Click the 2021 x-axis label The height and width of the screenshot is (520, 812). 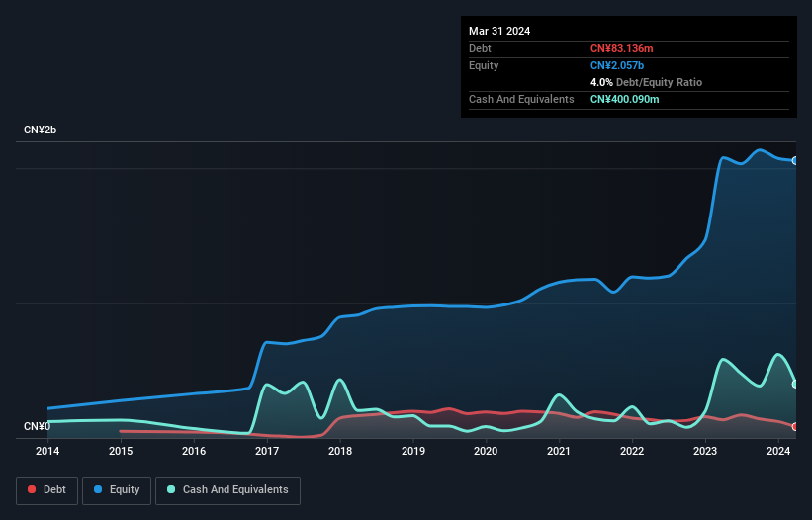[559, 451]
